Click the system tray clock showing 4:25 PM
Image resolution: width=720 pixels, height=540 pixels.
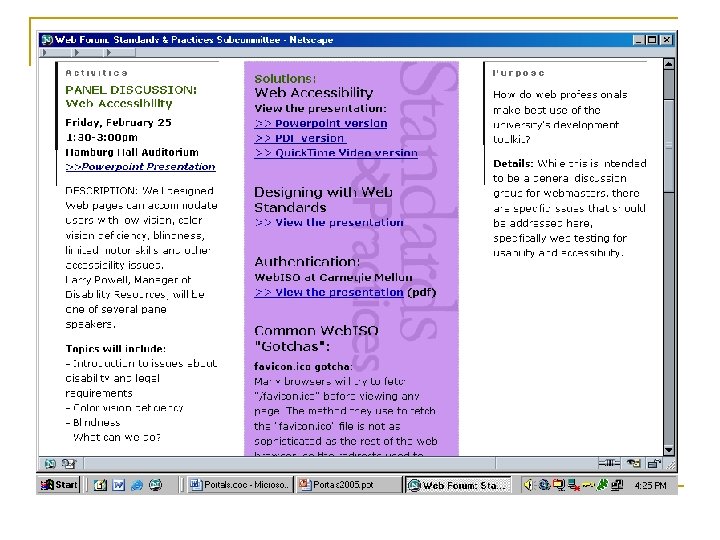(x=650, y=485)
